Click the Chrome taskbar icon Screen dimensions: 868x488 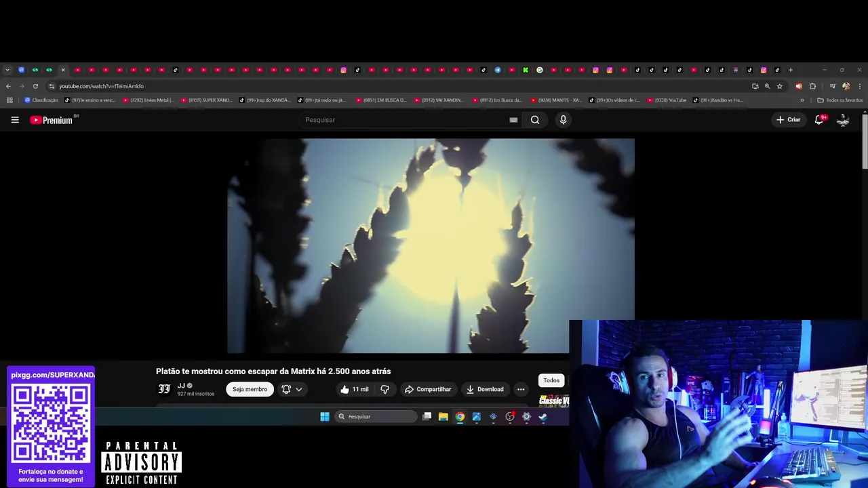460,417
